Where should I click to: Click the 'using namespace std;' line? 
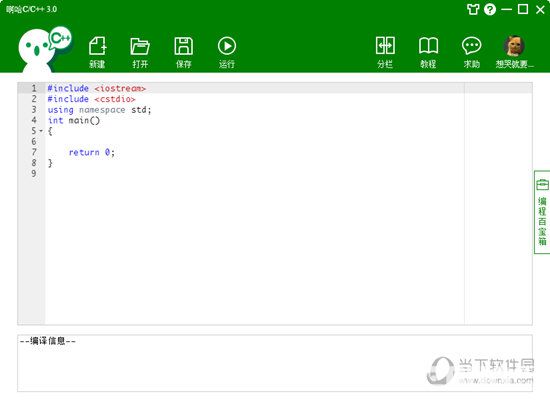pos(99,110)
